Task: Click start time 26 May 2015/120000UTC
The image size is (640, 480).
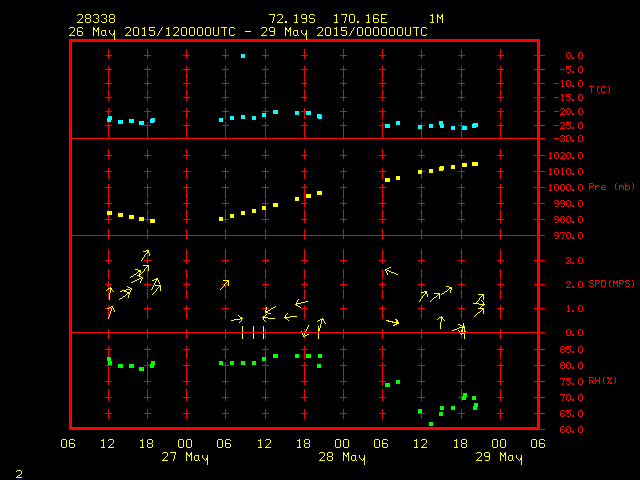Action: pyautogui.click(x=152, y=32)
